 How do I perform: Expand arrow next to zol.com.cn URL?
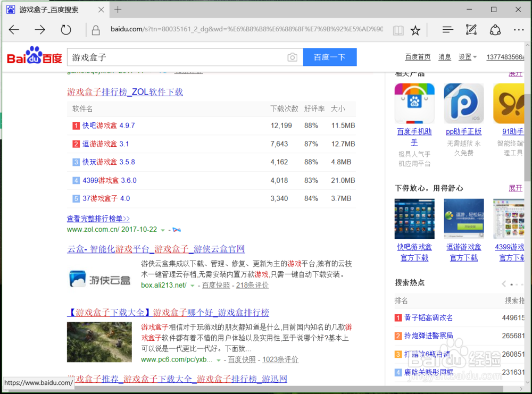163,230
